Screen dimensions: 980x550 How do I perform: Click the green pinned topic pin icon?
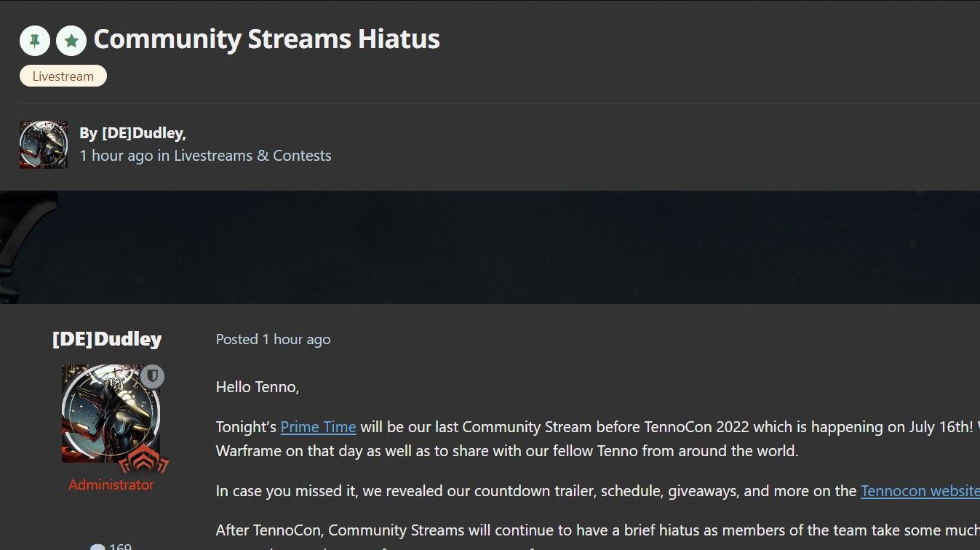[x=34, y=41]
